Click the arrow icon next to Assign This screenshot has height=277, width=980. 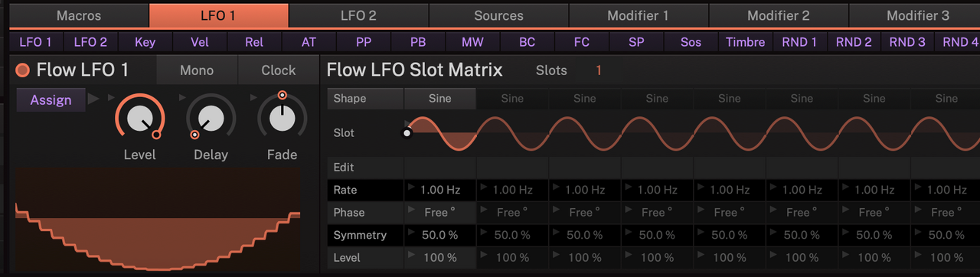[93, 99]
